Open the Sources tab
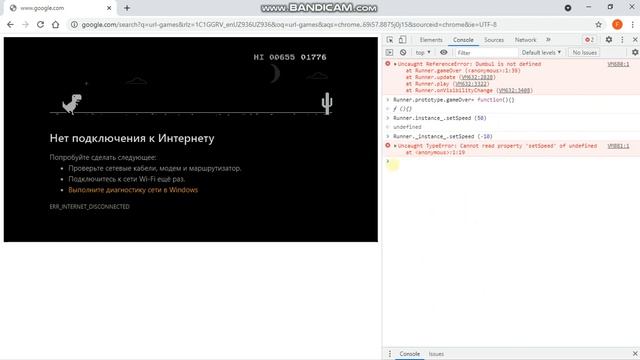Screen dimensions: 640x360 pos(494,40)
